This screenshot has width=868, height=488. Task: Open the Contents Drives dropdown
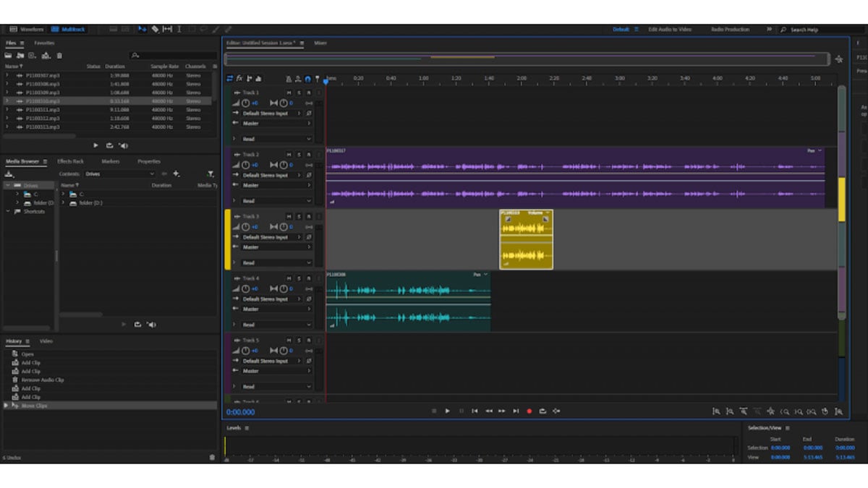pos(119,174)
